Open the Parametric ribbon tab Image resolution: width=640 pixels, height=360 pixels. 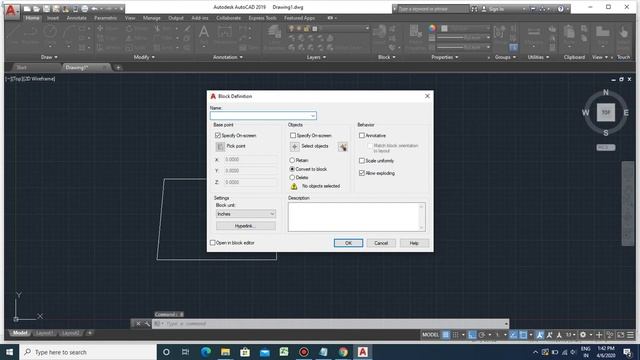(x=105, y=18)
